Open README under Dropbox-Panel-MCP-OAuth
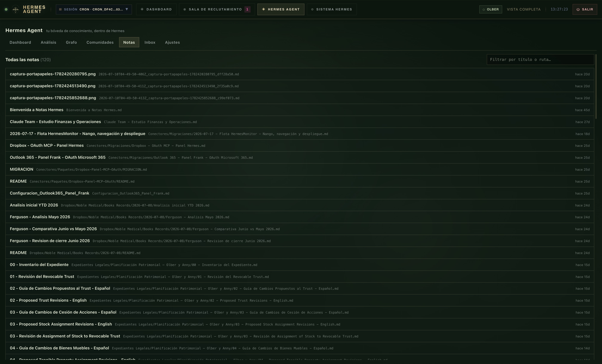The image size is (602, 364). 300,181
